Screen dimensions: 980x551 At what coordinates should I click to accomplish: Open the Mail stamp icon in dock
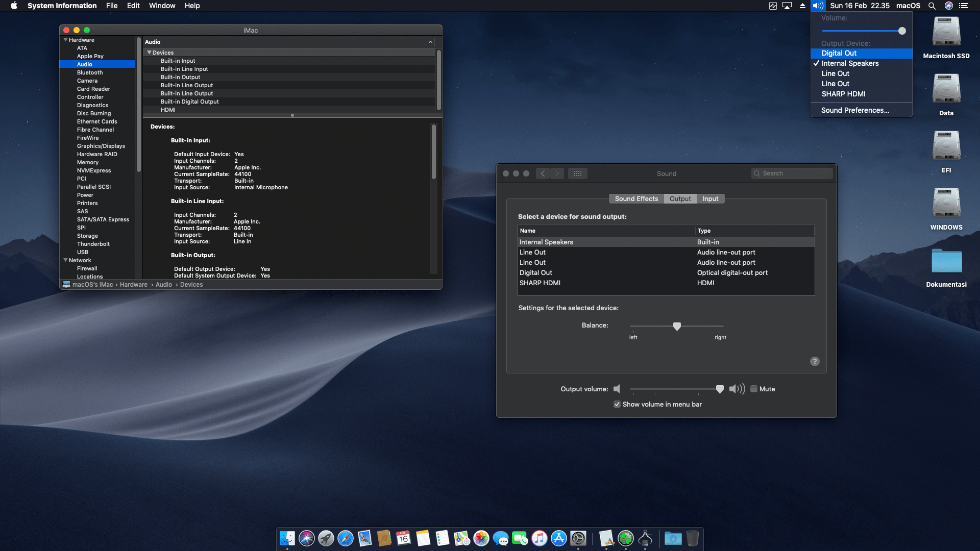(x=365, y=538)
